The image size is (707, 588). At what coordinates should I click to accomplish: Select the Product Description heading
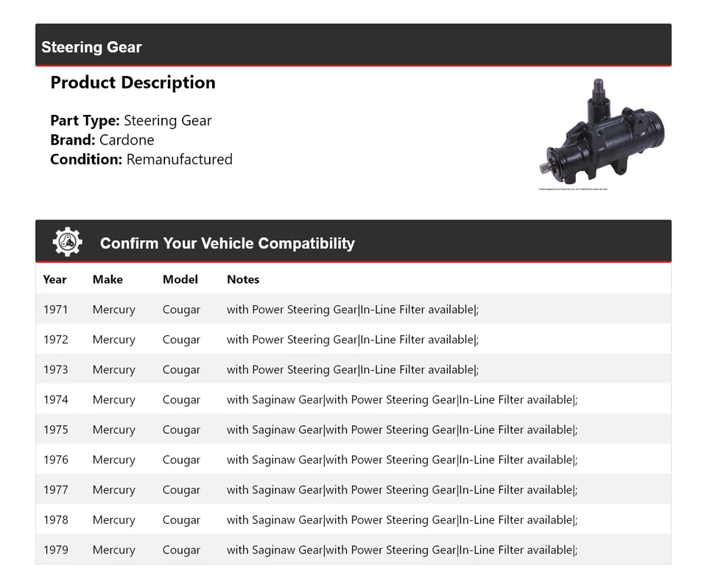[133, 83]
